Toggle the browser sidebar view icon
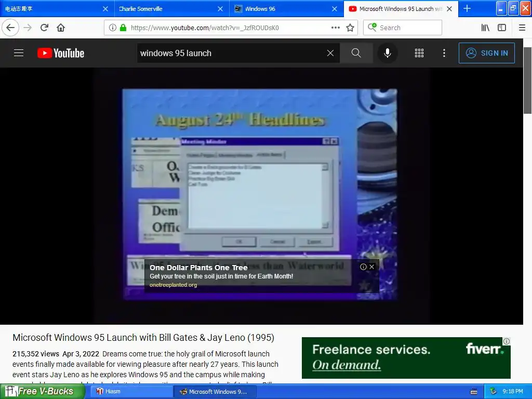The height and width of the screenshot is (399, 532). [502, 28]
